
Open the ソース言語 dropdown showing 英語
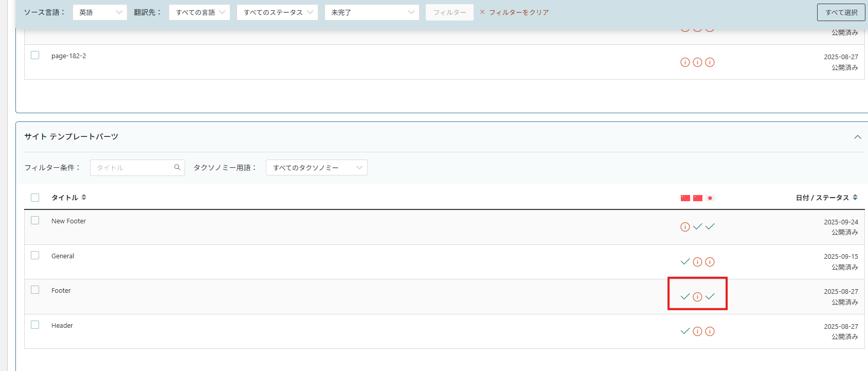(100, 12)
